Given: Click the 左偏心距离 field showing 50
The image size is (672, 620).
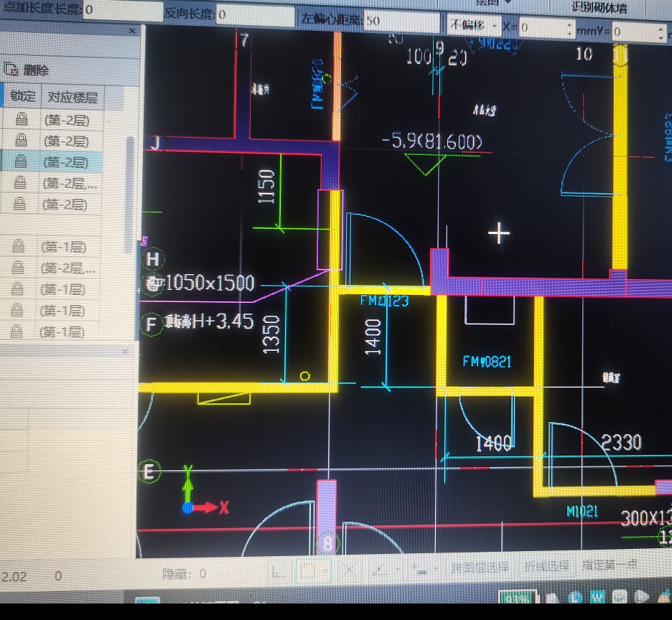Looking at the screenshot, I should coord(401,22).
